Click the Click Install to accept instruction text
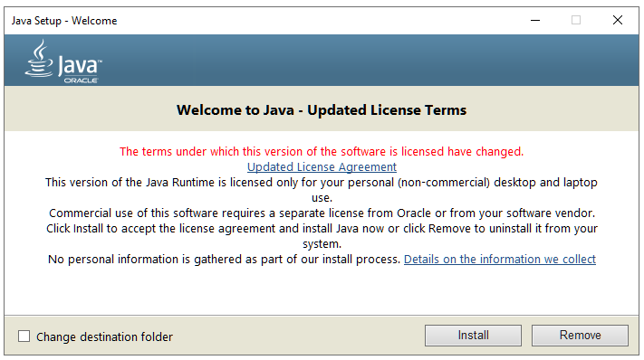Screen dimensions: 644x360 (322, 236)
